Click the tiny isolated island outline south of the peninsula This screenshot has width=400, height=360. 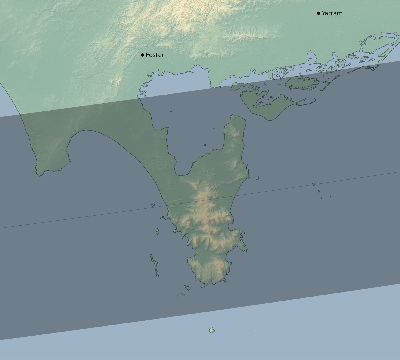point(211,330)
